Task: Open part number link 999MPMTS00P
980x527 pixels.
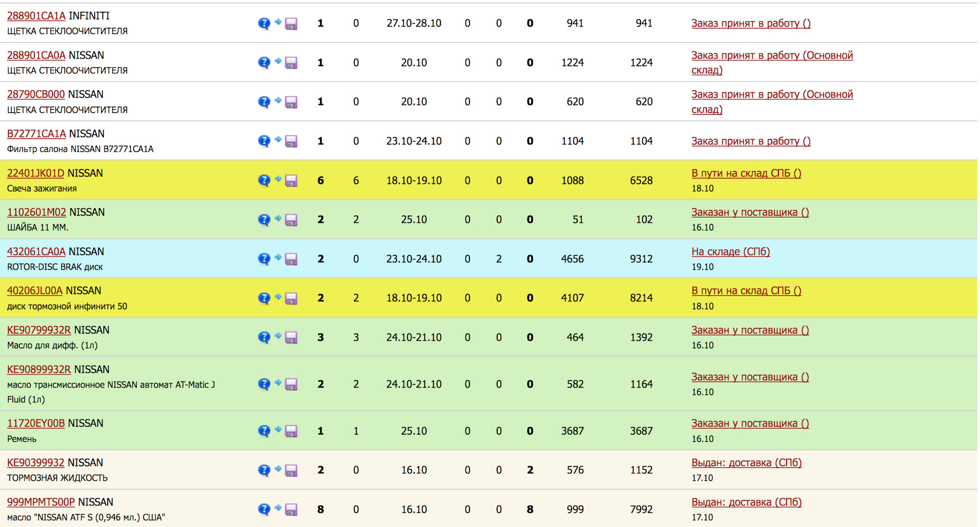Action: click(x=41, y=502)
